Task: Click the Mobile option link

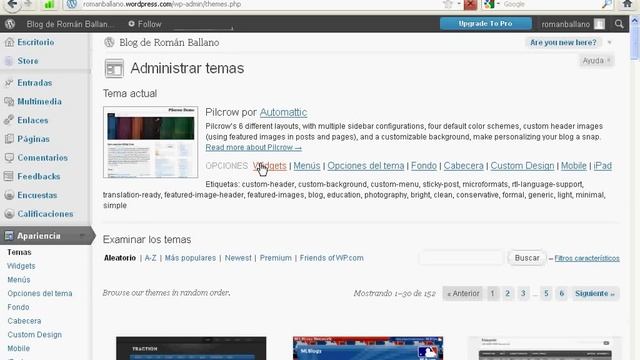Action: click(573, 166)
